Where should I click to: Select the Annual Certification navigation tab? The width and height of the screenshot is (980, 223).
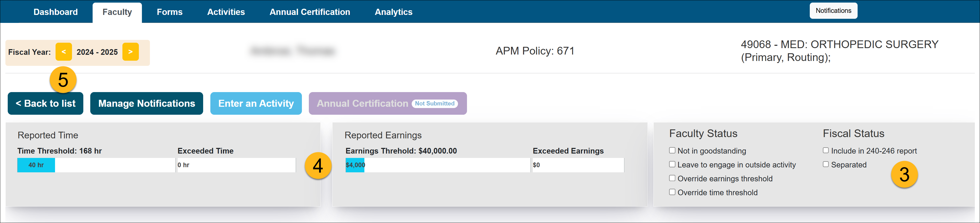(310, 12)
